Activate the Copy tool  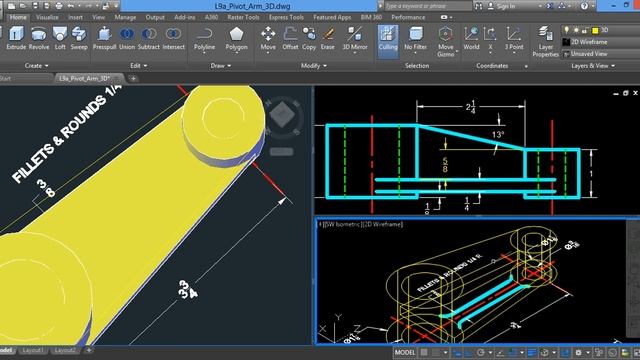click(309, 38)
